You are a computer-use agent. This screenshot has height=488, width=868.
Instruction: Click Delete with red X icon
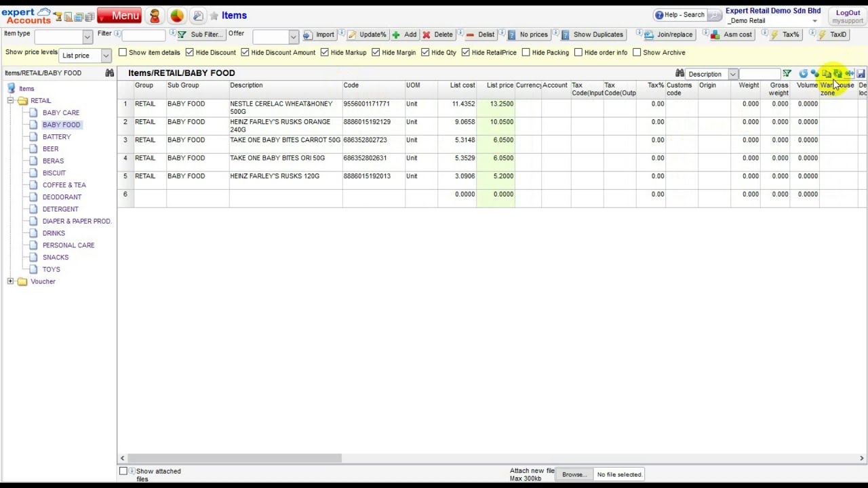[x=437, y=35]
